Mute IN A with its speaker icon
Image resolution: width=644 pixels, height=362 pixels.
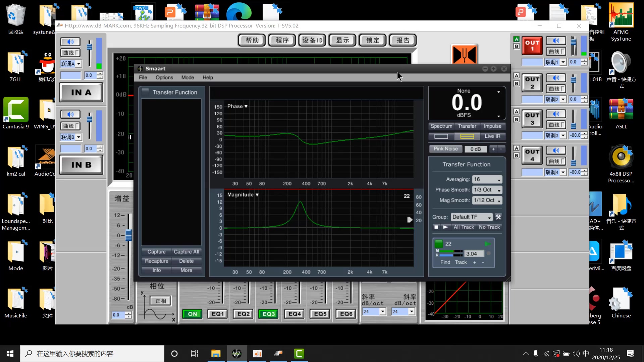[70, 42]
